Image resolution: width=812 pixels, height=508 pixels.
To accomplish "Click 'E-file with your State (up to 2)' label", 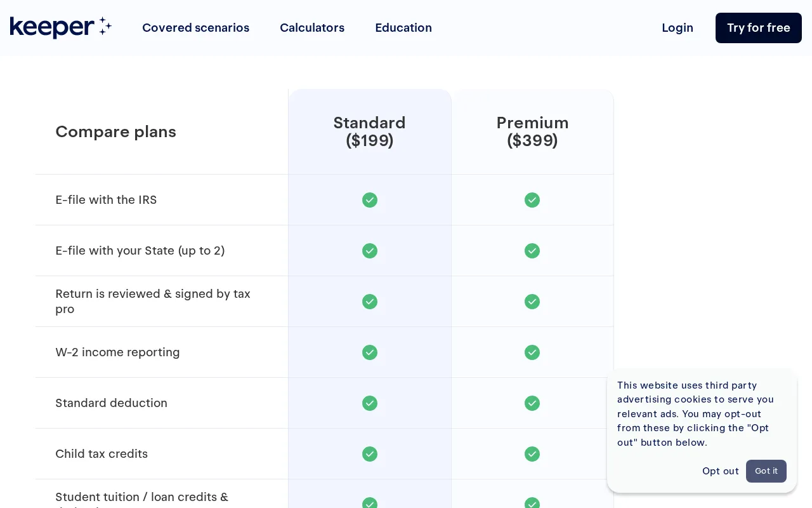I will click(x=140, y=251).
